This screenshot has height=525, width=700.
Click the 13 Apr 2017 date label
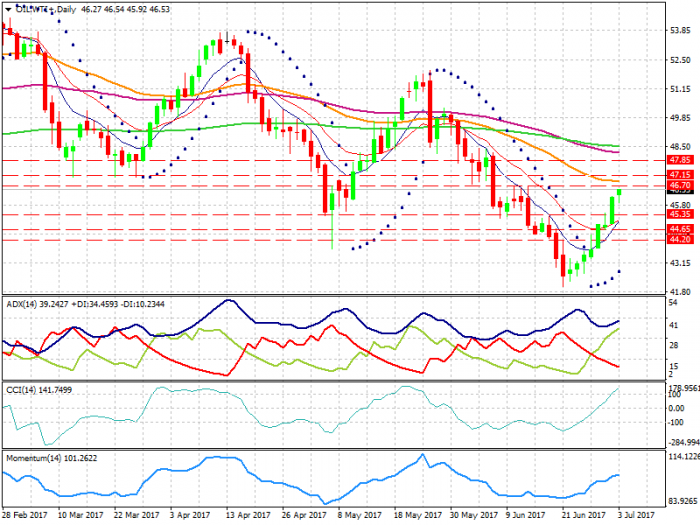pos(248,515)
